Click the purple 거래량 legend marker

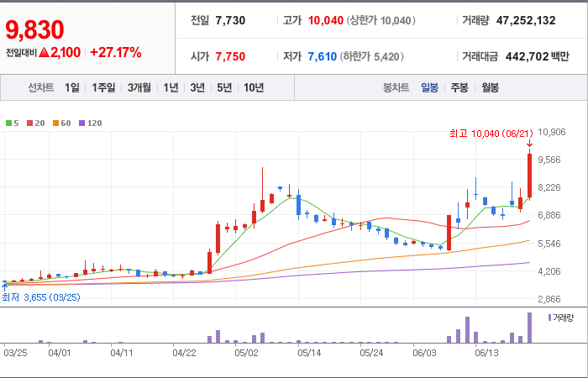click(x=549, y=318)
